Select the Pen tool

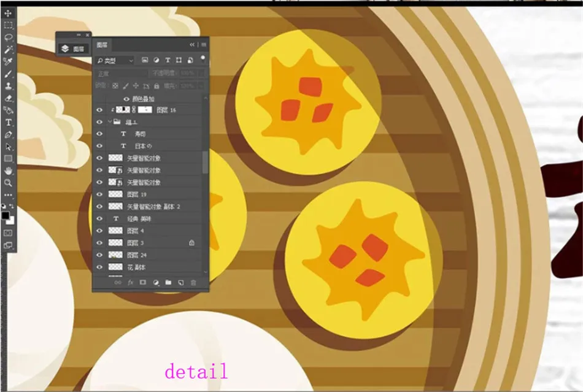coord(8,134)
